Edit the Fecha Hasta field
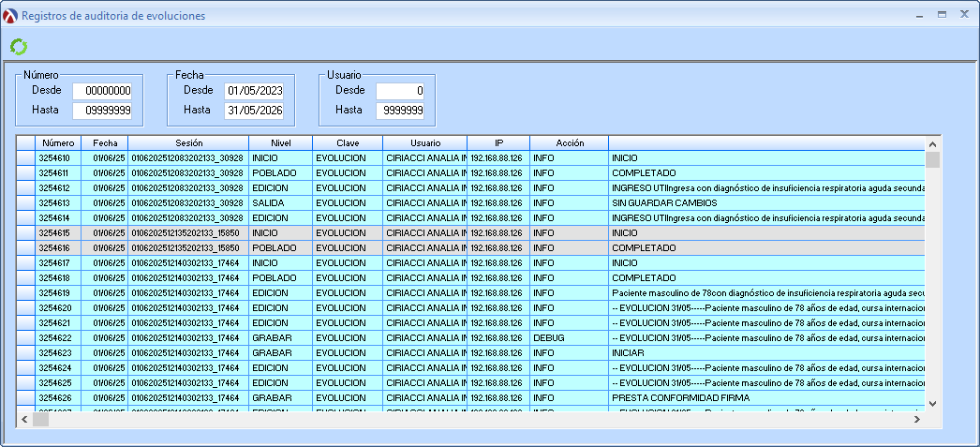The image size is (980, 447). [x=255, y=112]
